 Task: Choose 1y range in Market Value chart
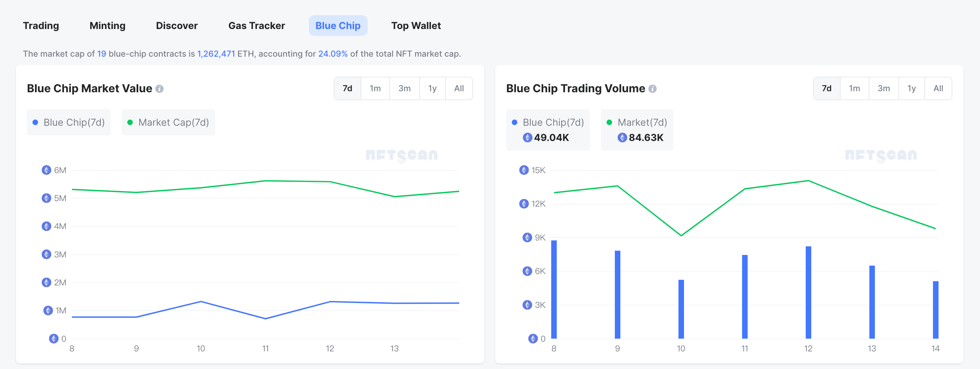pos(432,88)
